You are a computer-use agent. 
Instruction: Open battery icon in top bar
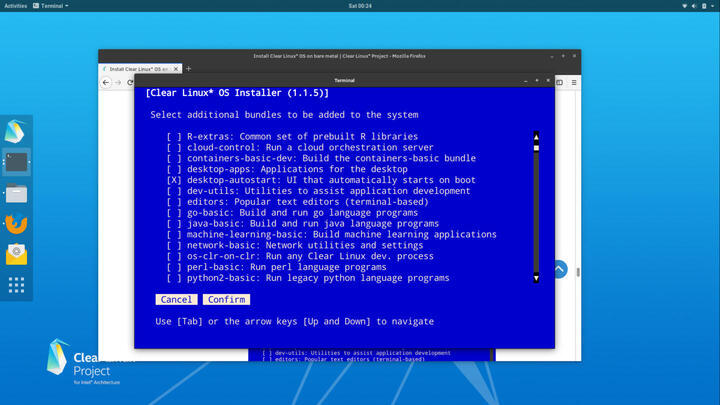pos(704,6)
